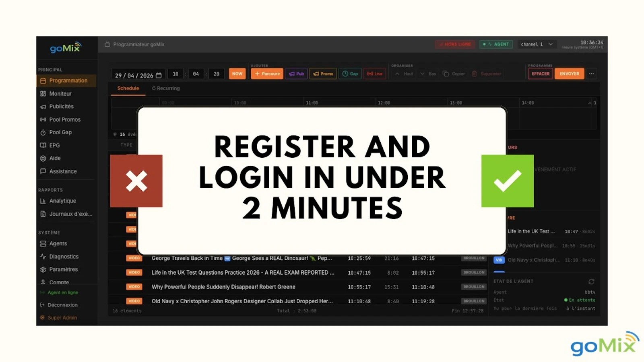Click the NOW button

[x=237, y=74]
